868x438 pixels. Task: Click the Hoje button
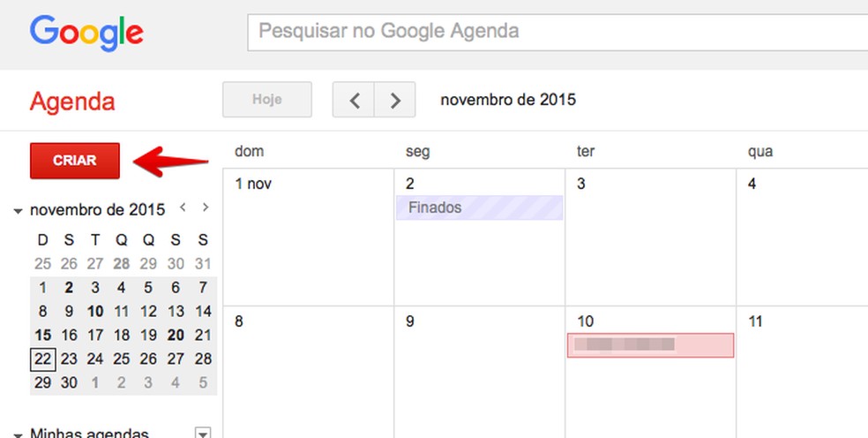(x=266, y=100)
